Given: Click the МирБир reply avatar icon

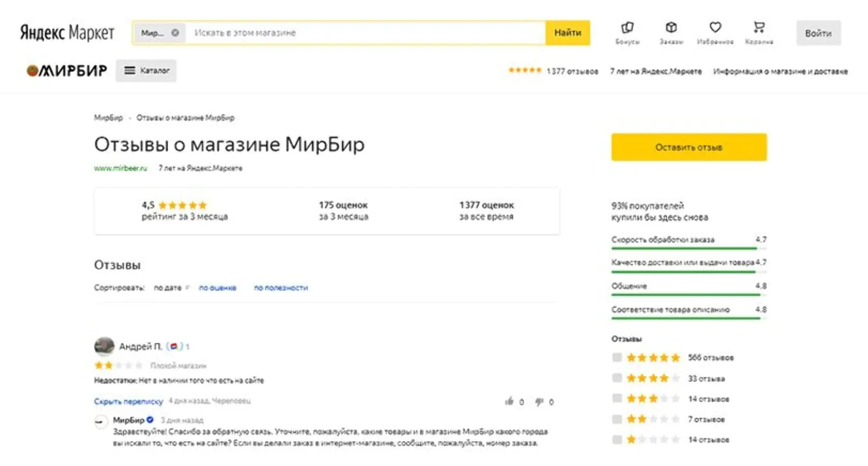Looking at the screenshot, I should (101, 422).
